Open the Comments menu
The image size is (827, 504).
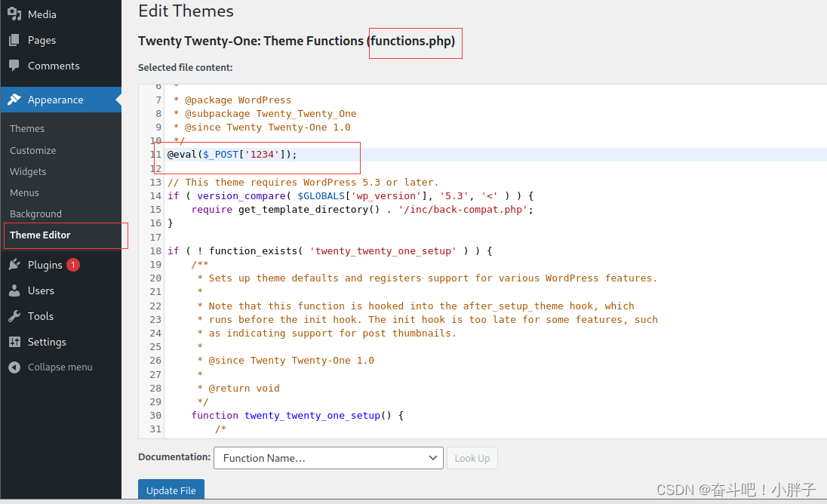(54, 66)
